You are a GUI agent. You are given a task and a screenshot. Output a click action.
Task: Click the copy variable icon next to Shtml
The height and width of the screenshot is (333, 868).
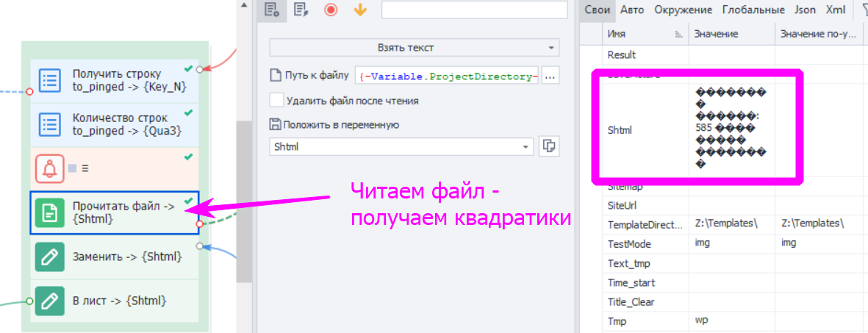(548, 146)
